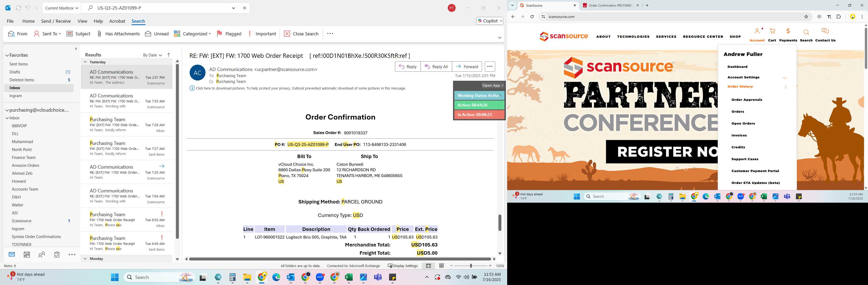Open the Sent To filter dropdown
The width and height of the screenshot is (868, 285).
[48, 34]
